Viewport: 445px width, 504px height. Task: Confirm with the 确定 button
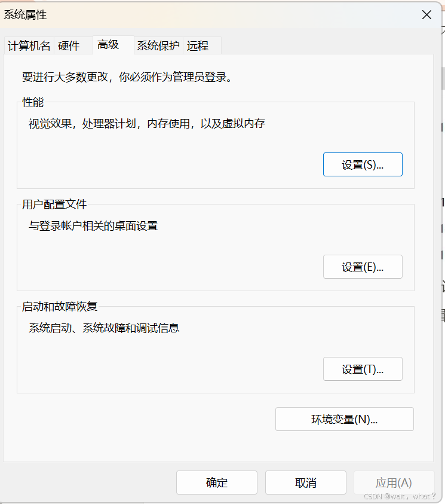(217, 482)
